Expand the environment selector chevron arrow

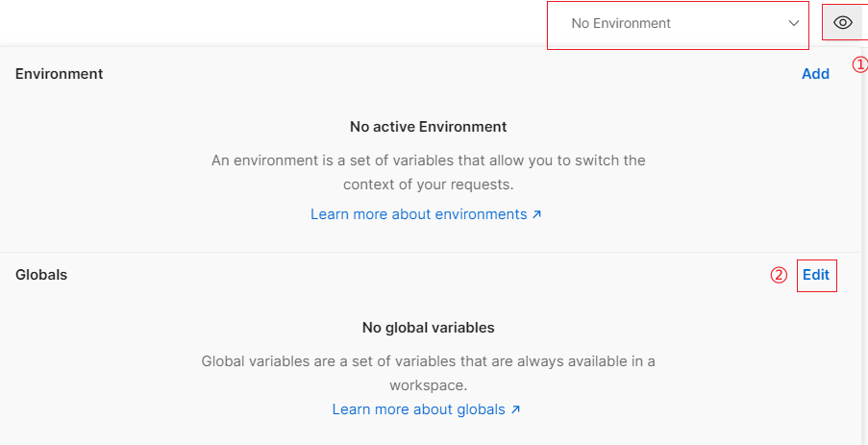[x=794, y=23]
